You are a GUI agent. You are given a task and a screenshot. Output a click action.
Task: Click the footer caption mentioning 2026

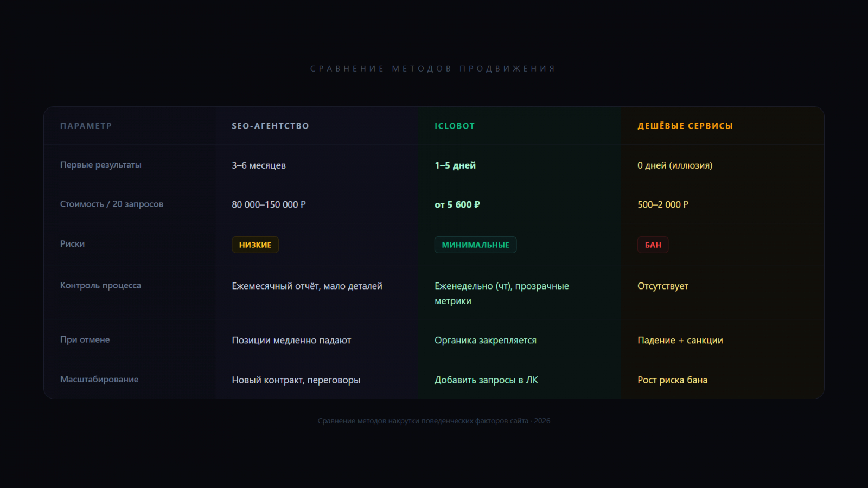tap(434, 421)
